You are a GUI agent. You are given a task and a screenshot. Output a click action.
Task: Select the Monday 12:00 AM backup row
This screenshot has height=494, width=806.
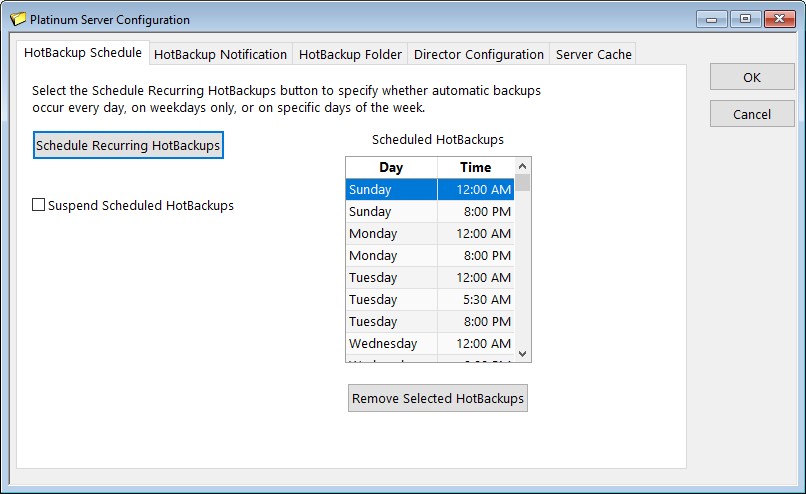click(429, 234)
